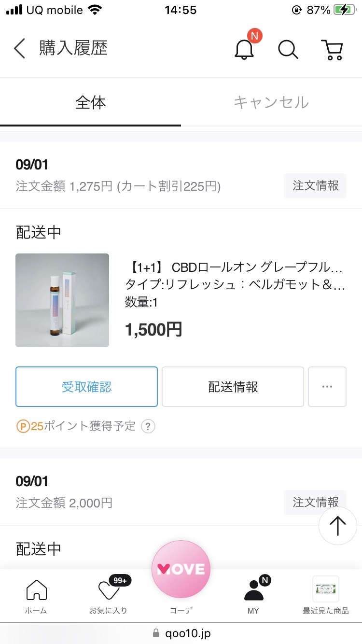Open the shopping cart
Viewport: 362px width, 644px height.
[332, 49]
